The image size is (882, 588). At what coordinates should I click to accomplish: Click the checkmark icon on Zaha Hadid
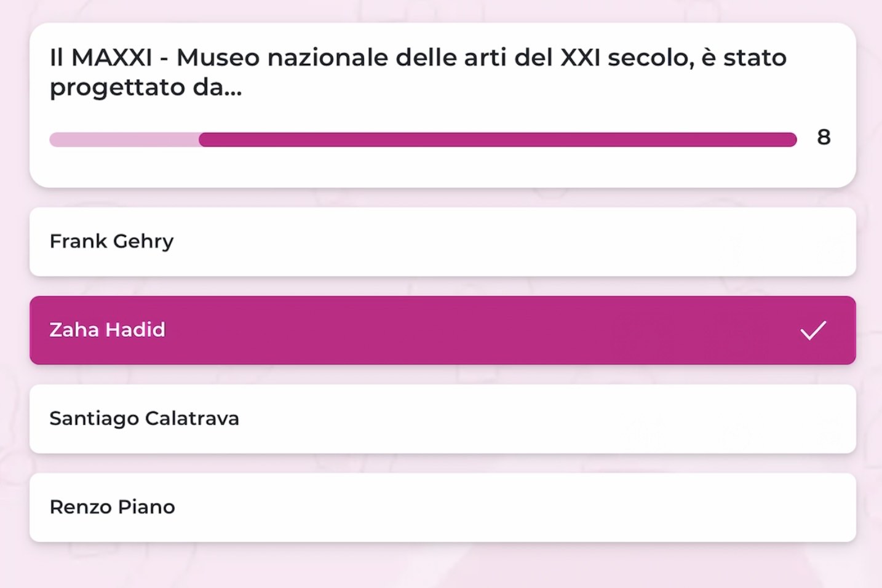[812, 330]
